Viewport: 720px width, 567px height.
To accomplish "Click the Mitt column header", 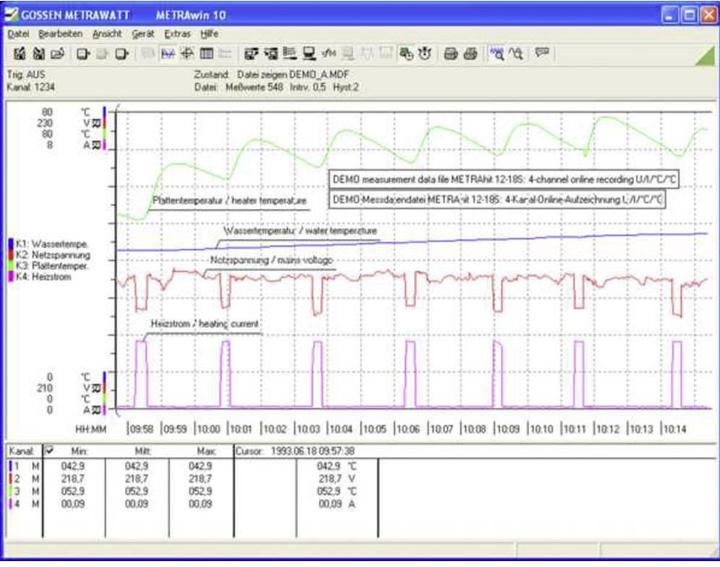I will point(143,451).
